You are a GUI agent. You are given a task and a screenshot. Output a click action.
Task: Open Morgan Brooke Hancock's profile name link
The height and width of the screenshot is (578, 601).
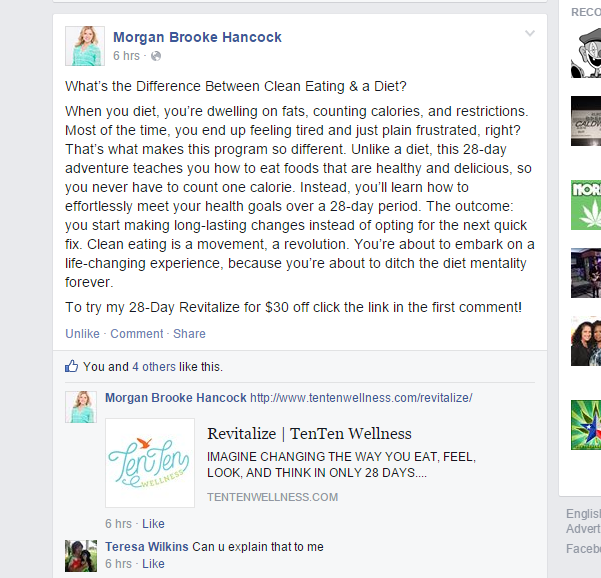[x=197, y=37]
